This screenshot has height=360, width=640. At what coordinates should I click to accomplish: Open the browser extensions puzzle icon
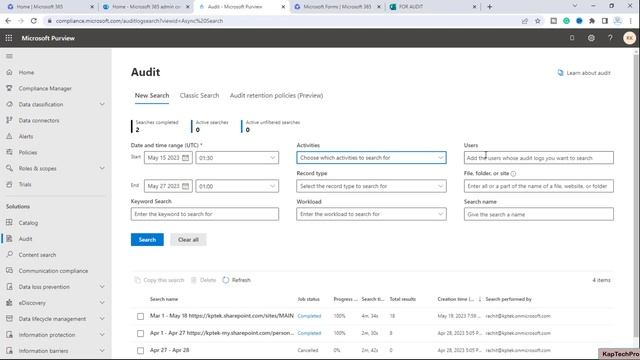592,21
